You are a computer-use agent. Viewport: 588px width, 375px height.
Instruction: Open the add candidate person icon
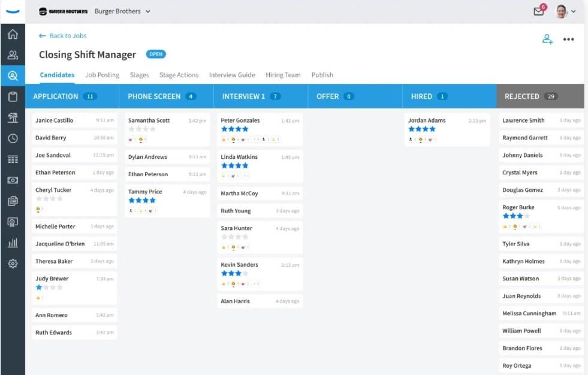(x=547, y=38)
